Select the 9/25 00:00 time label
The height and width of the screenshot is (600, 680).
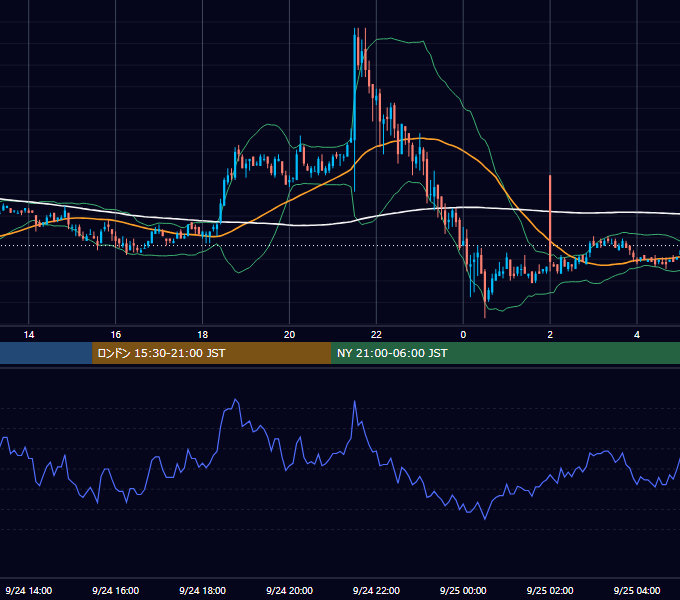(463, 590)
